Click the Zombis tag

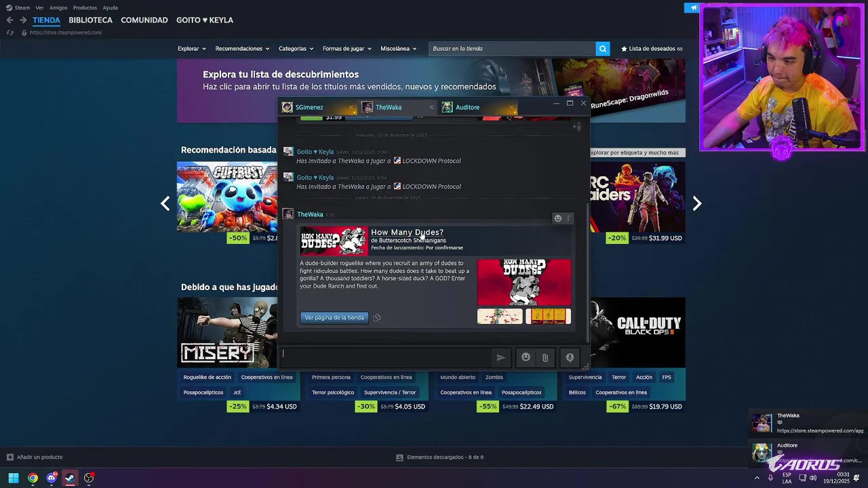pyautogui.click(x=494, y=378)
